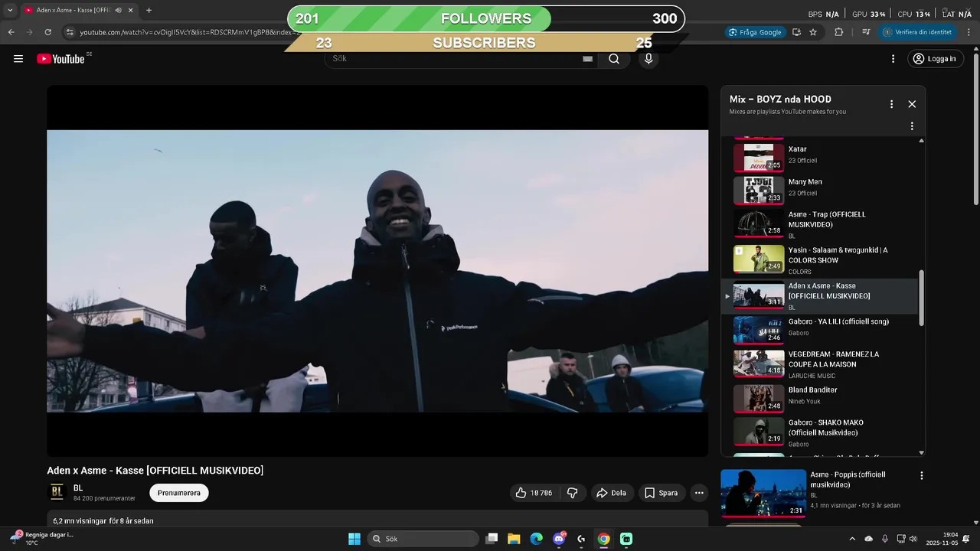Show hidden system tray icons

852,539
